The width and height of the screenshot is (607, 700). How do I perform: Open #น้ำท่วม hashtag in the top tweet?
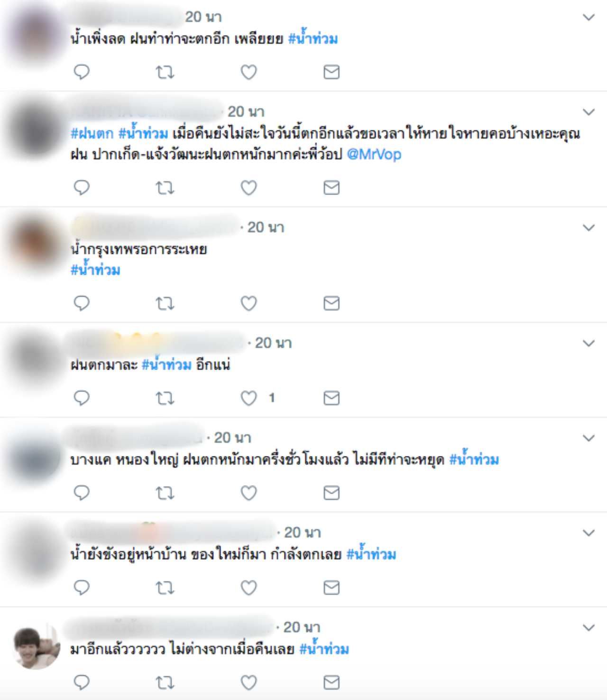click(x=313, y=38)
